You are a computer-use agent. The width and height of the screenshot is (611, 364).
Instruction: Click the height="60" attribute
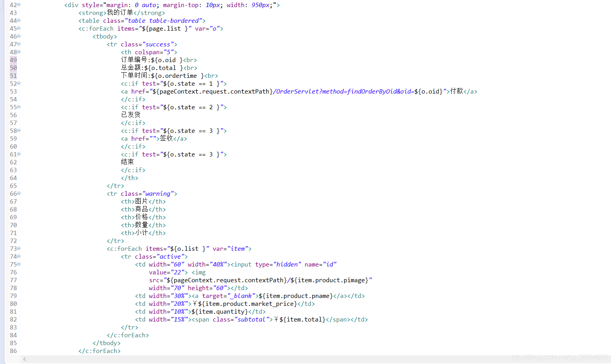pos(209,288)
